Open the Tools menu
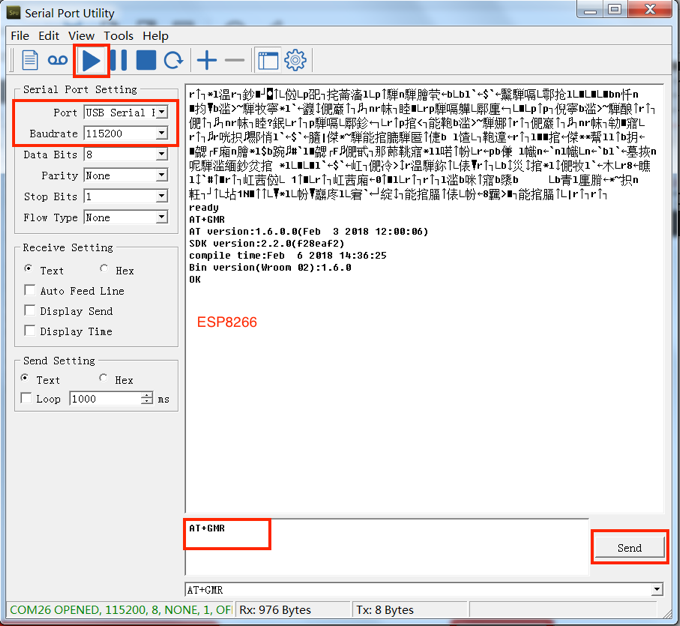 pyautogui.click(x=118, y=36)
